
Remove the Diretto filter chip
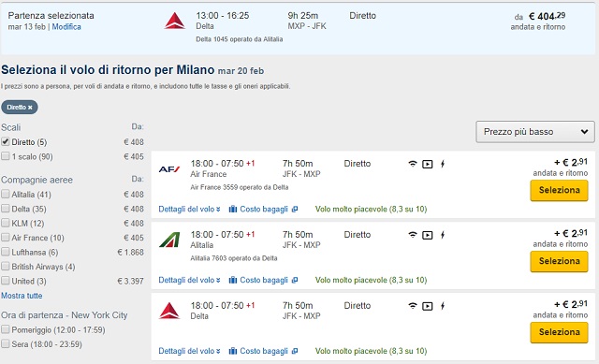[30, 108]
